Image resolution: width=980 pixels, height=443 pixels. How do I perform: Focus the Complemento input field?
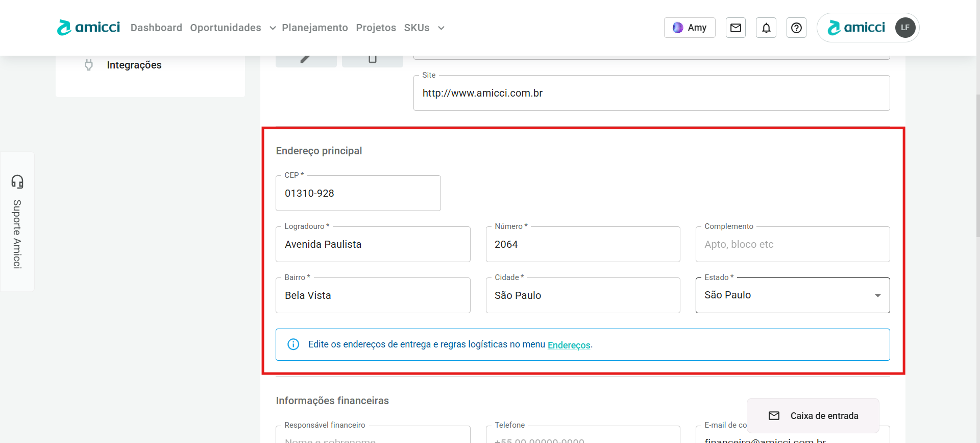792,244
